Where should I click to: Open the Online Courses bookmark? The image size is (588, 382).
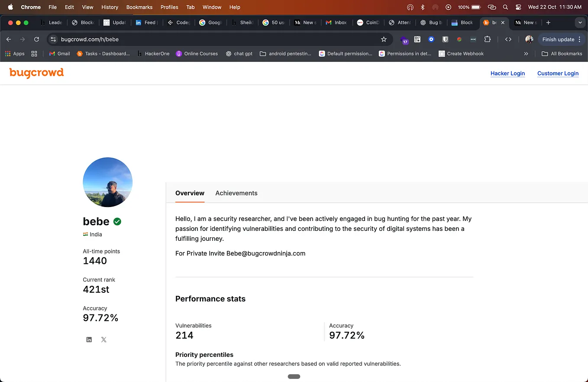pos(197,54)
